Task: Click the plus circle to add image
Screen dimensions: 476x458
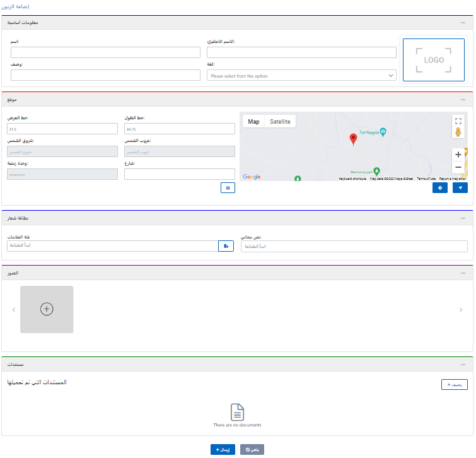Action: coord(47,309)
